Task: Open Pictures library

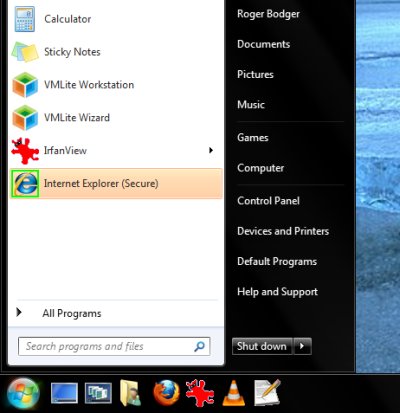Action: point(255,74)
